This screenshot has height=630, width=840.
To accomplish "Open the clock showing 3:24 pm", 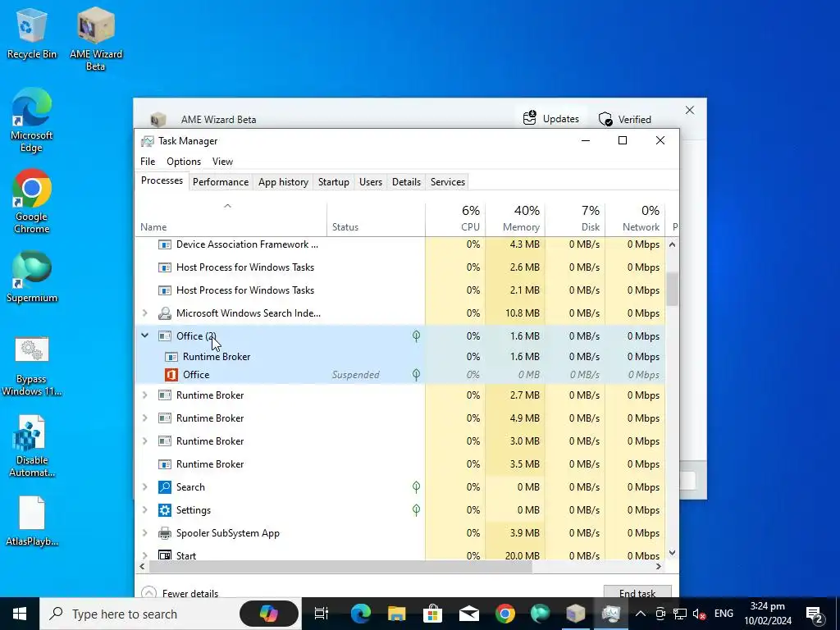I will click(768, 614).
